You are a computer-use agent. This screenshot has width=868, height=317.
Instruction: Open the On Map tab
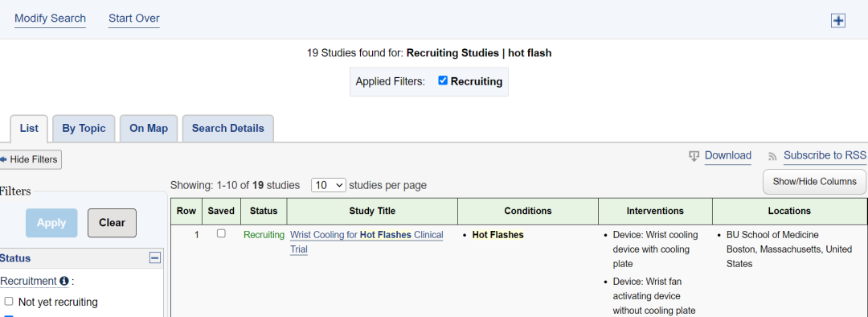click(x=149, y=129)
